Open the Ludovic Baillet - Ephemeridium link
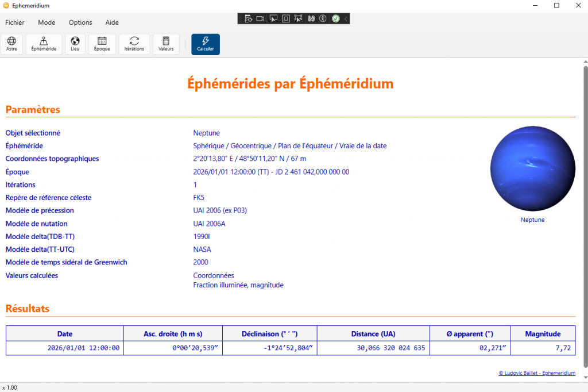This screenshot has height=392, width=588. click(537, 372)
